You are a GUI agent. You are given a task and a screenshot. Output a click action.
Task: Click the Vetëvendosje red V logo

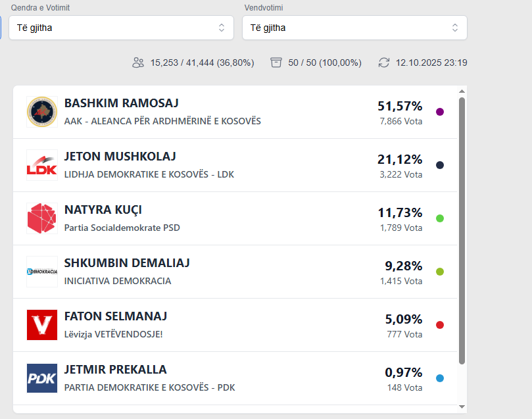coord(42,325)
